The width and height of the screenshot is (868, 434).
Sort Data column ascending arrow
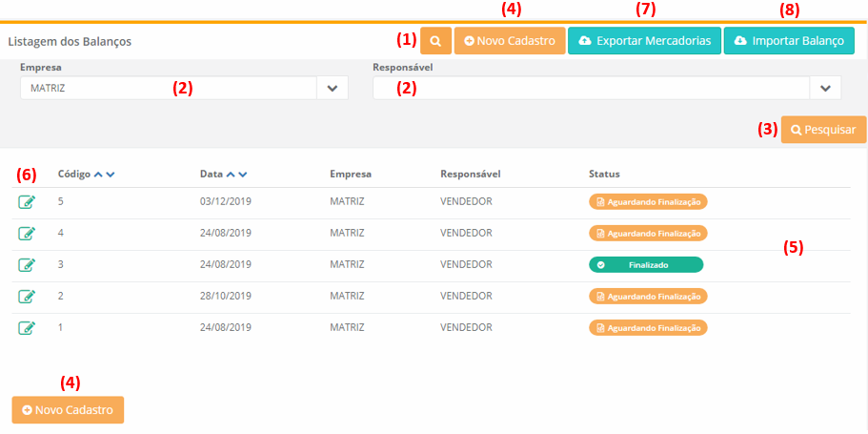point(231,175)
